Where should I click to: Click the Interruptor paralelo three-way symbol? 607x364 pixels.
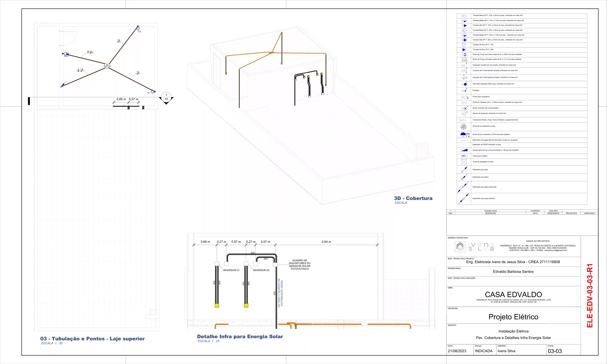(464, 84)
